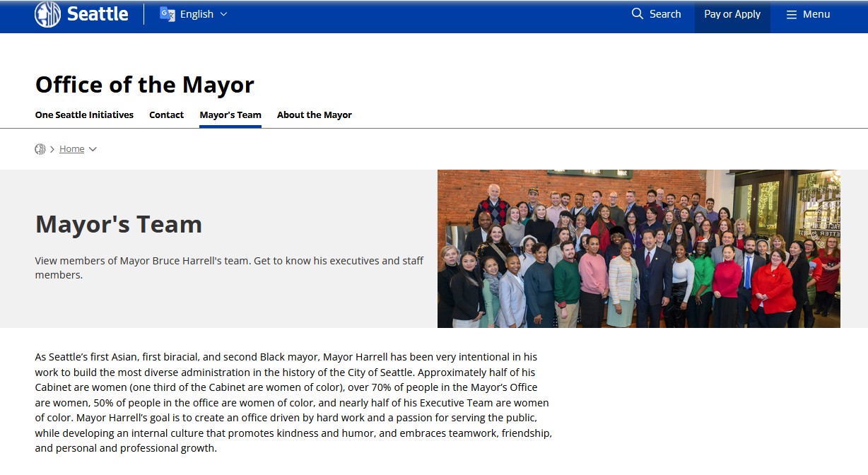
Task: Click the Google Translate icon
Action: 168,14
